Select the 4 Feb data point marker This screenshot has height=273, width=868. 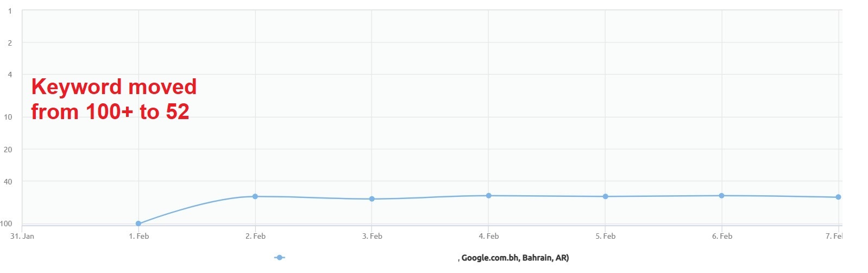pyautogui.click(x=489, y=196)
